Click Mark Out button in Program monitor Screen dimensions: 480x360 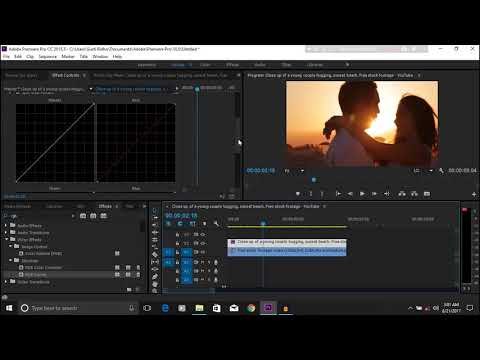point(322,194)
